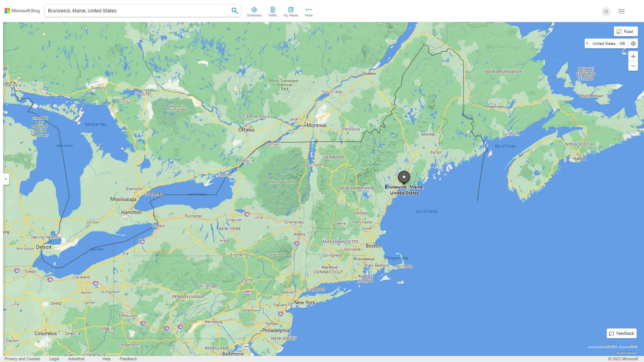
Task: Open the Feedback button on map
Action: point(621,333)
